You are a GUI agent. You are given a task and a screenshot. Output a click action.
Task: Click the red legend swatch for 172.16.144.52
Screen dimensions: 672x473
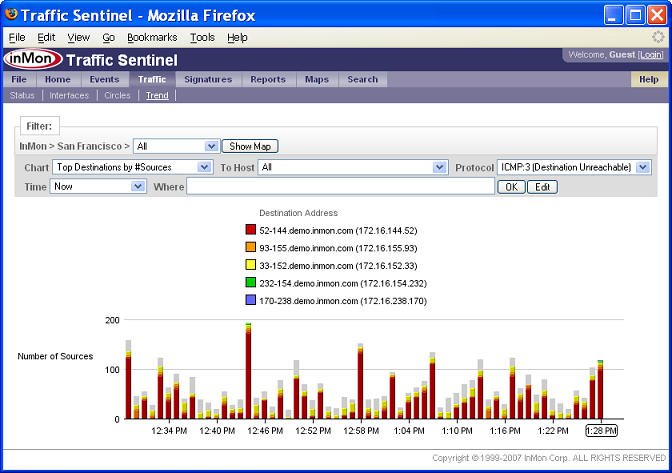tap(251, 229)
